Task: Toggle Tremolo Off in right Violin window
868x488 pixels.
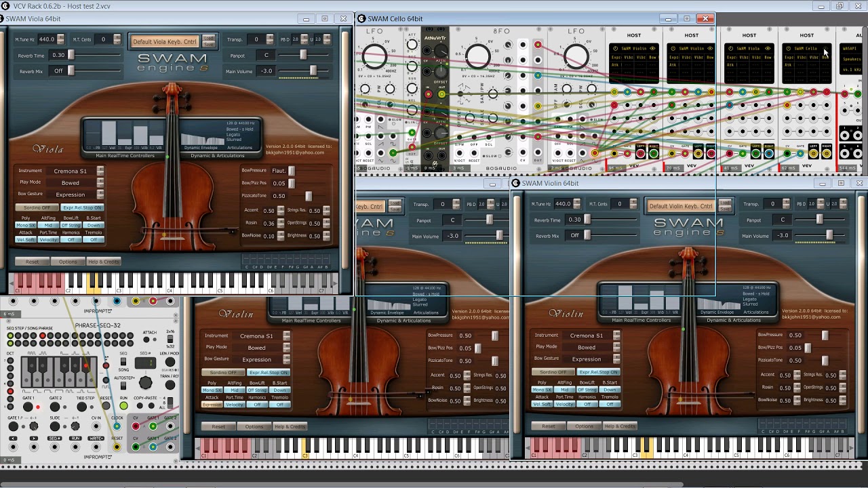Action: click(610, 404)
